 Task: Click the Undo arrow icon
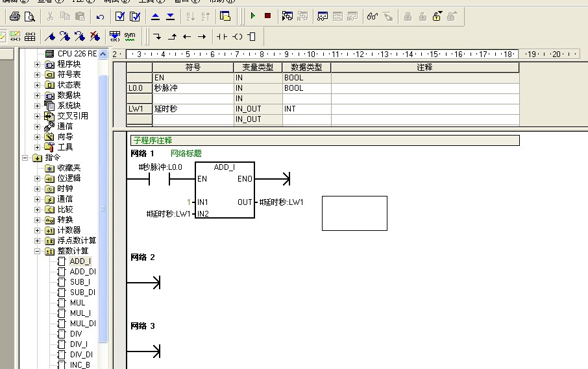click(100, 16)
